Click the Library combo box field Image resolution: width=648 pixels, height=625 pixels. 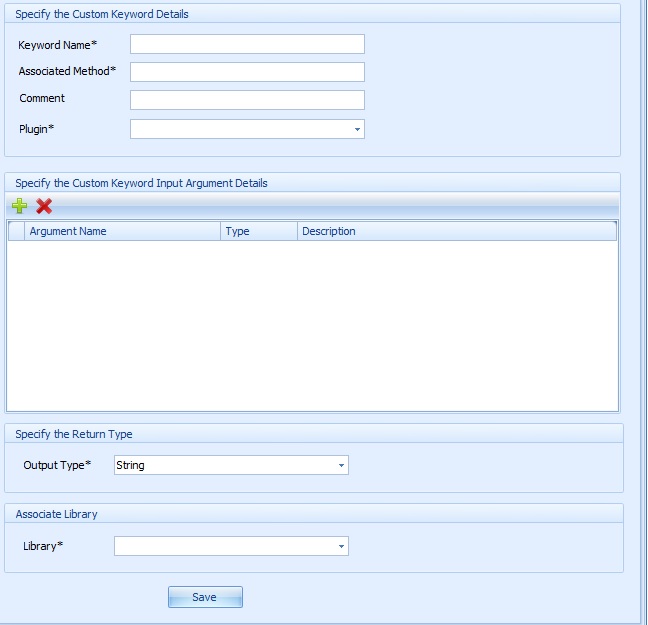231,546
